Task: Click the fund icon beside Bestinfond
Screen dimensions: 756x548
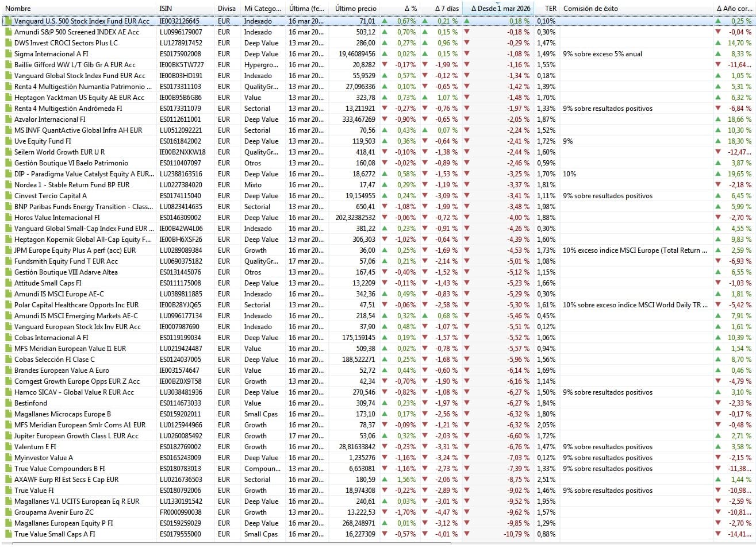Action: pyautogui.click(x=8, y=403)
